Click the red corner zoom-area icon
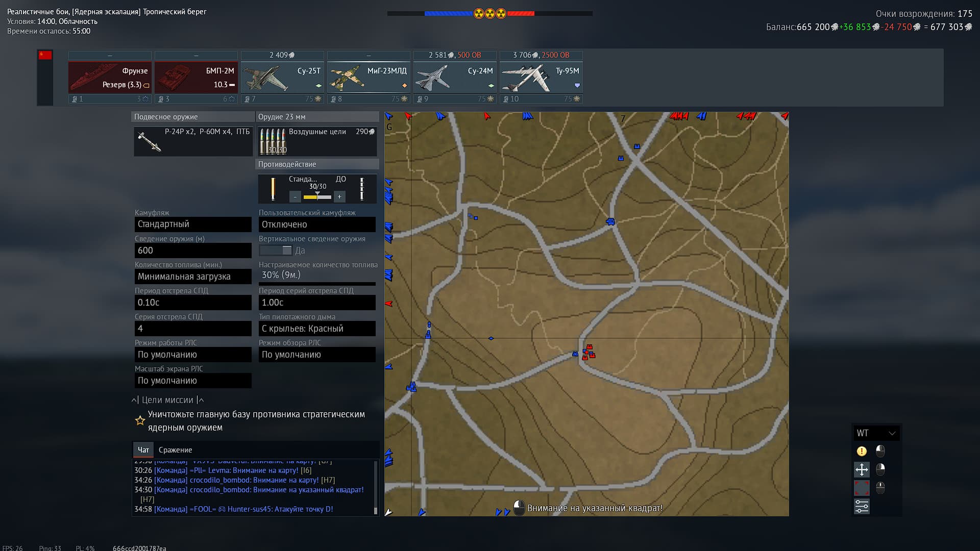 coord(862,488)
